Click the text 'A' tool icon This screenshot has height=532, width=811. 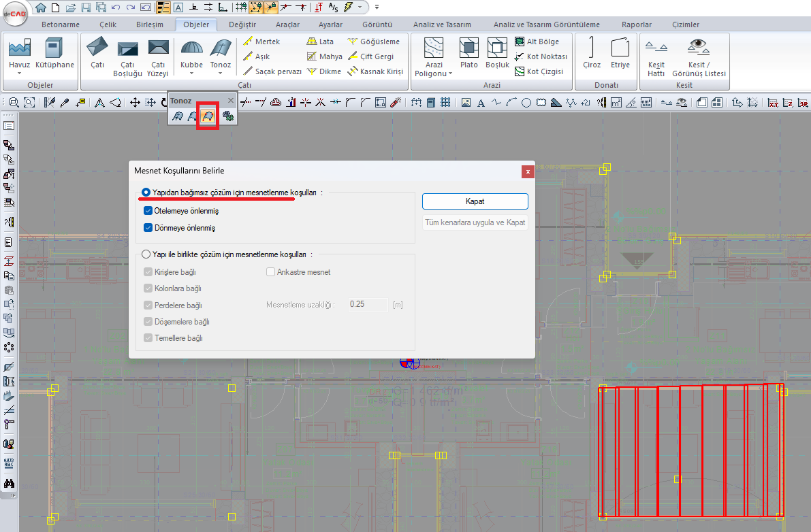[x=481, y=102]
